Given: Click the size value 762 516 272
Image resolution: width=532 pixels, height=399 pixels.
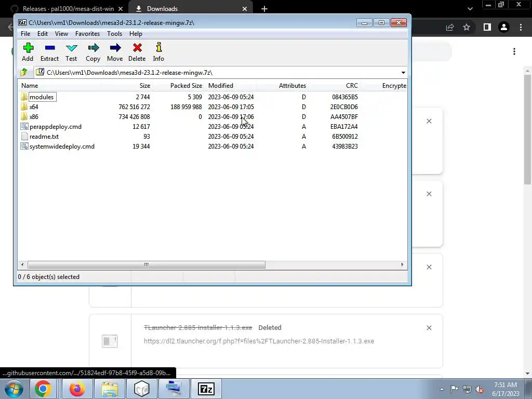Looking at the screenshot, I should (x=134, y=107).
